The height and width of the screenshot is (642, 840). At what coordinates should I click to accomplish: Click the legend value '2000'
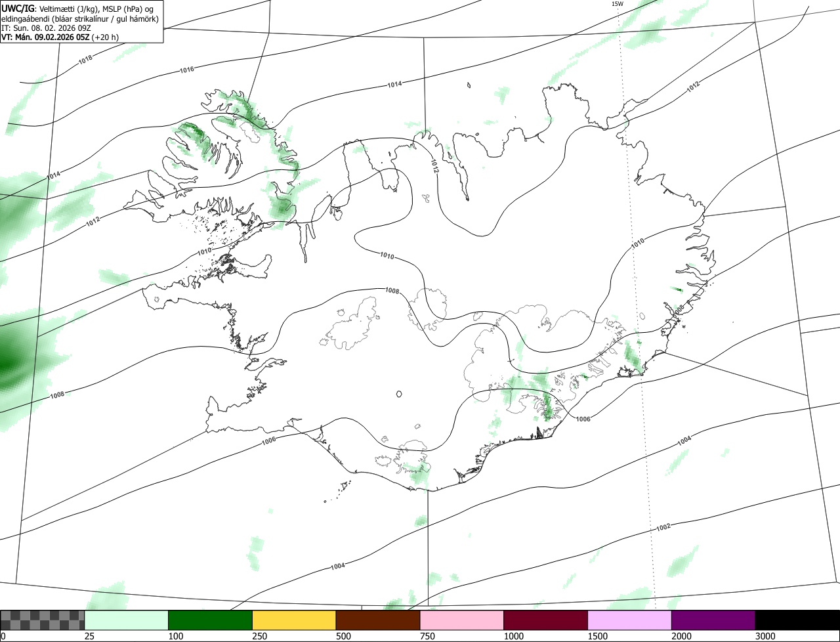(682, 636)
